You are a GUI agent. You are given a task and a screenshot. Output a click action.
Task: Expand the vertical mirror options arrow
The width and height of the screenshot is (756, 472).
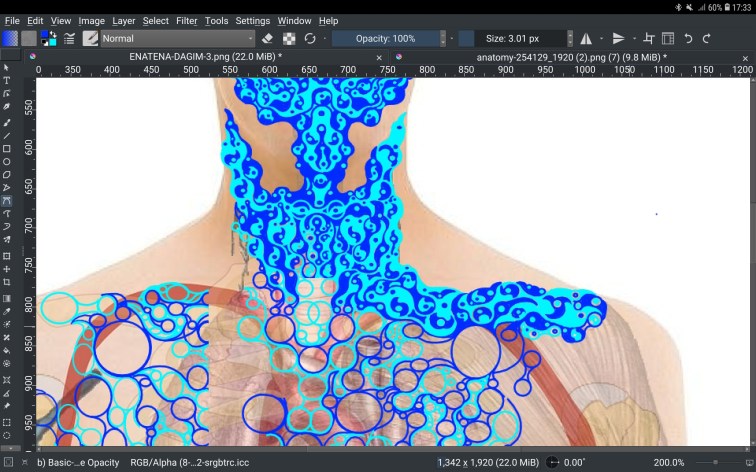(634, 39)
